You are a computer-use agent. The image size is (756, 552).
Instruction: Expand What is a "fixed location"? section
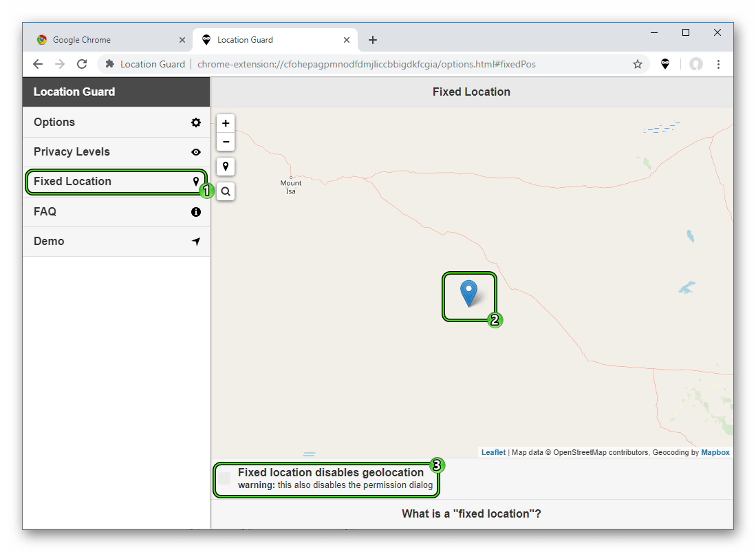[471, 514]
